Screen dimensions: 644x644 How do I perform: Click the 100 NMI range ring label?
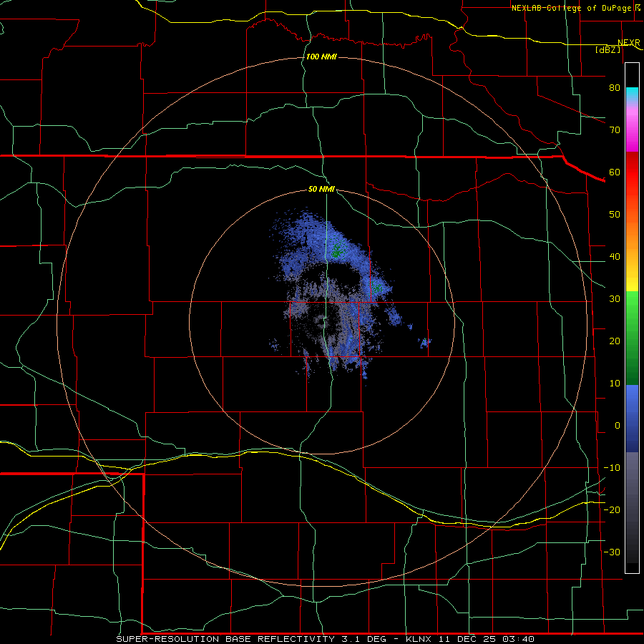coord(321,57)
